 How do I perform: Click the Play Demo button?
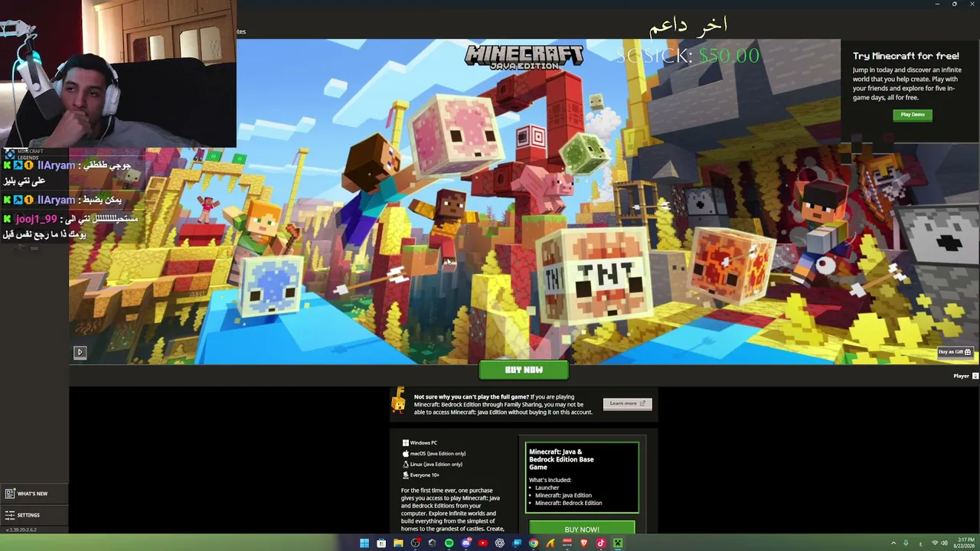click(x=912, y=115)
